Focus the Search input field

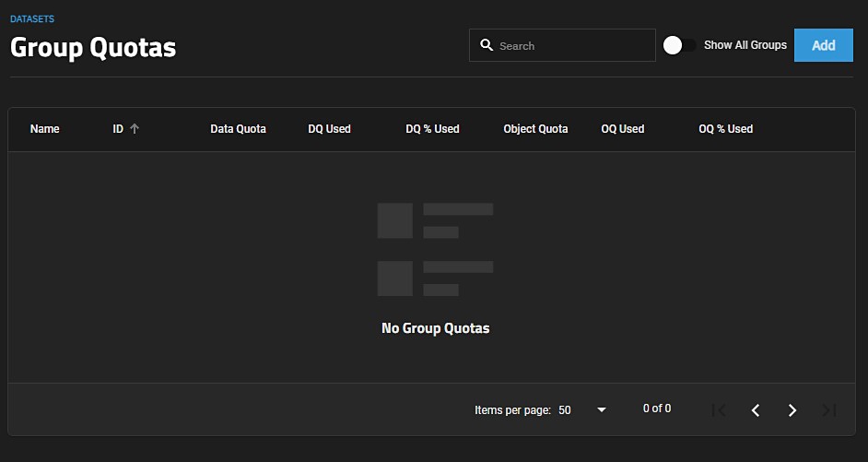coord(571,45)
